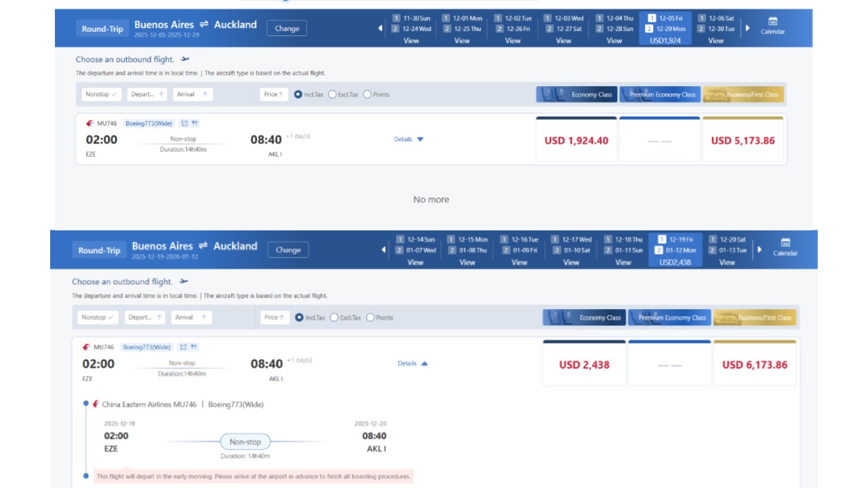Open Calendar icon for the 12-19 Fri trip
Screen dimensions: 868x488
click(785, 247)
